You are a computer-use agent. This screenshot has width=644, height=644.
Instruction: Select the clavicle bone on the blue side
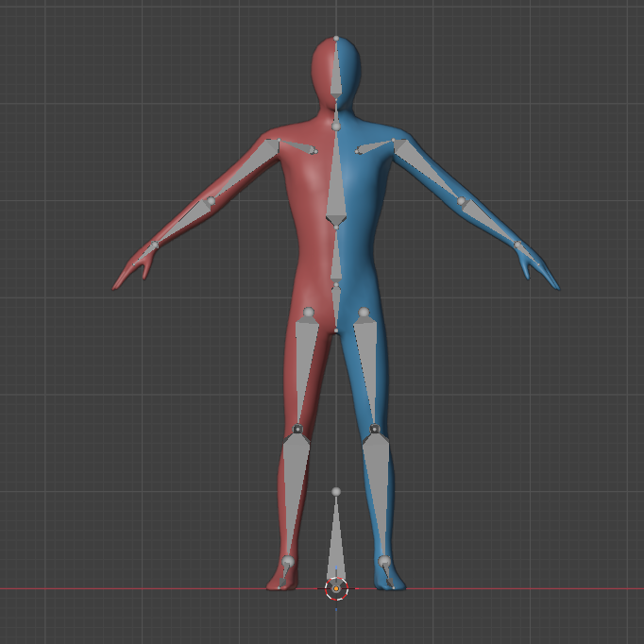coord(376,146)
